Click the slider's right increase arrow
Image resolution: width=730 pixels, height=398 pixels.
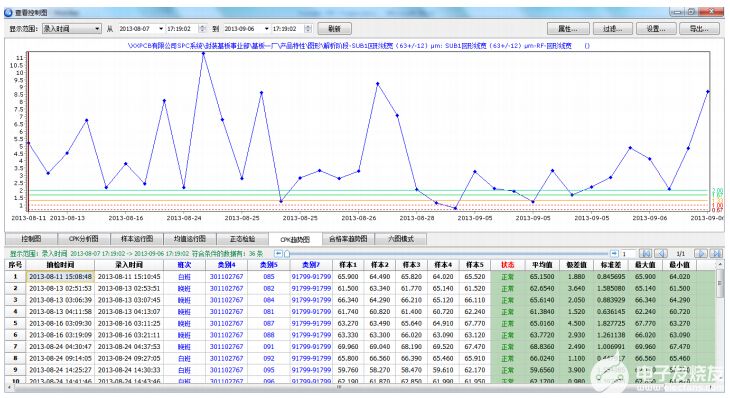pos(614,254)
